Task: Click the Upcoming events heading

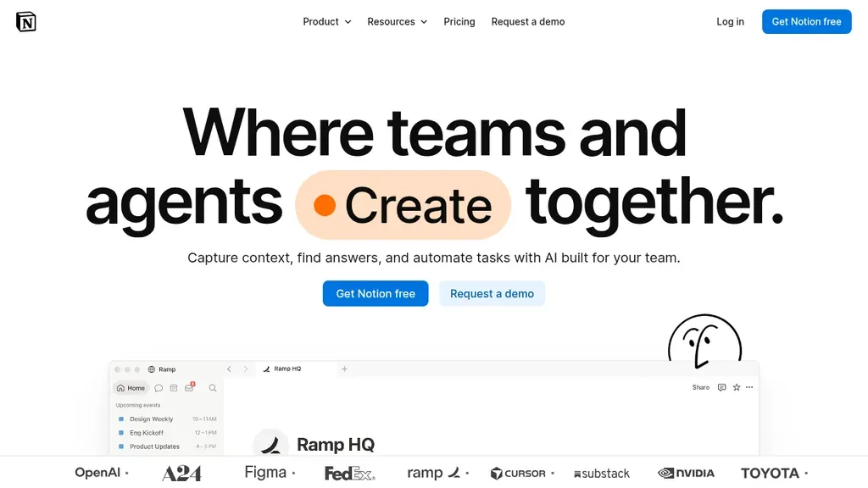Action: pyautogui.click(x=138, y=405)
